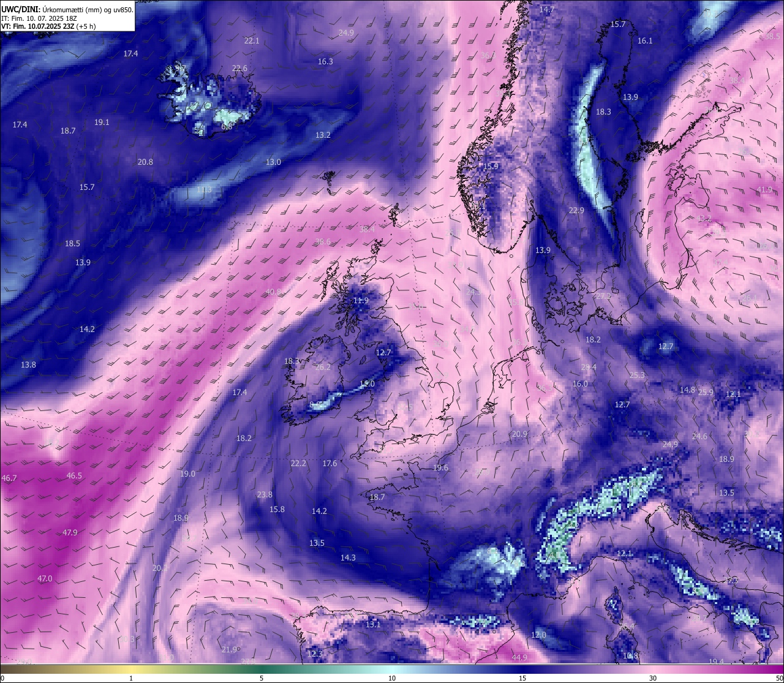Image resolution: width=784 pixels, height=683 pixels.
Task: Select the 13.8 value on the left edge
Action: tap(28, 365)
